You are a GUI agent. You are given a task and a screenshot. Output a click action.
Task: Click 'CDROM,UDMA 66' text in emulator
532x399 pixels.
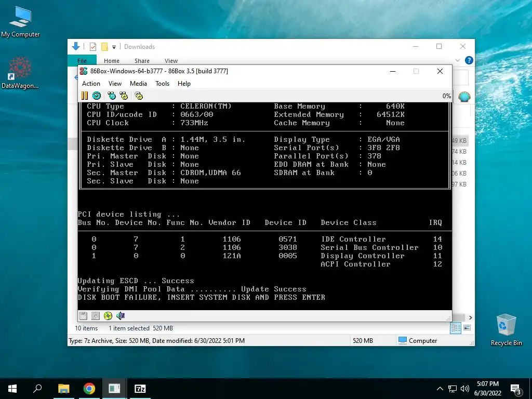click(211, 172)
